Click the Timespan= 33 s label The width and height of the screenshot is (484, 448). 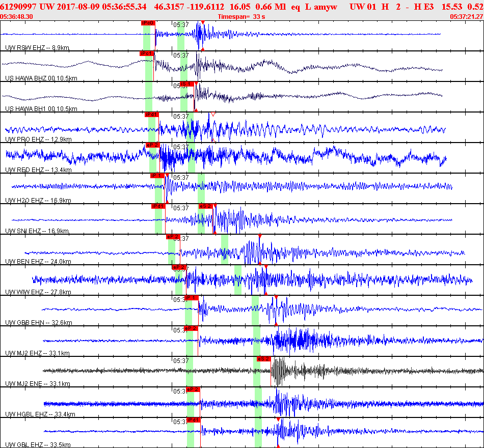tap(241, 17)
